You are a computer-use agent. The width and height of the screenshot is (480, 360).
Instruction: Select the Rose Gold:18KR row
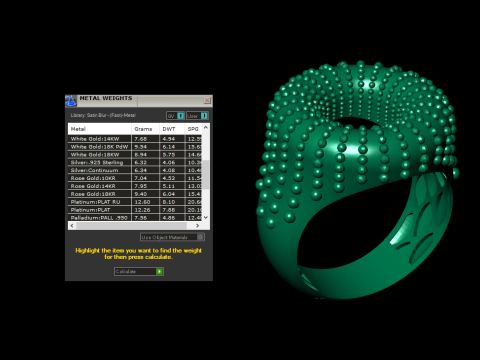tap(135, 194)
